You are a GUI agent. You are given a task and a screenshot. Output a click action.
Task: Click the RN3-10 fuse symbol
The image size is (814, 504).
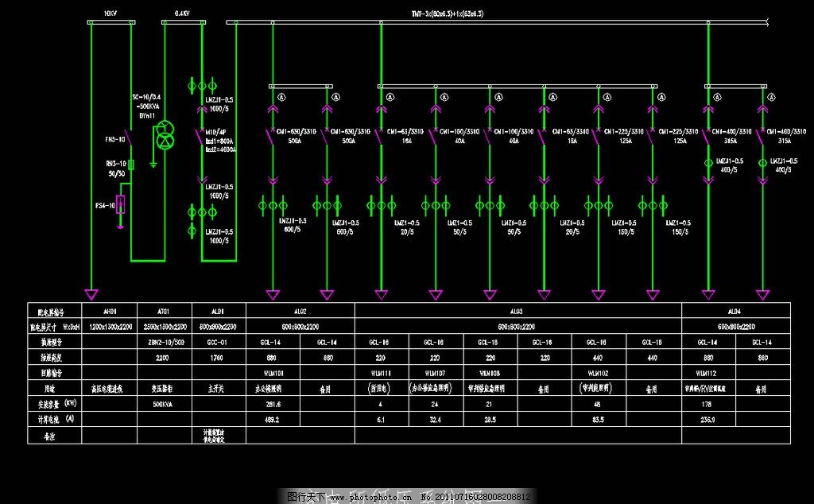coord(131,165)
